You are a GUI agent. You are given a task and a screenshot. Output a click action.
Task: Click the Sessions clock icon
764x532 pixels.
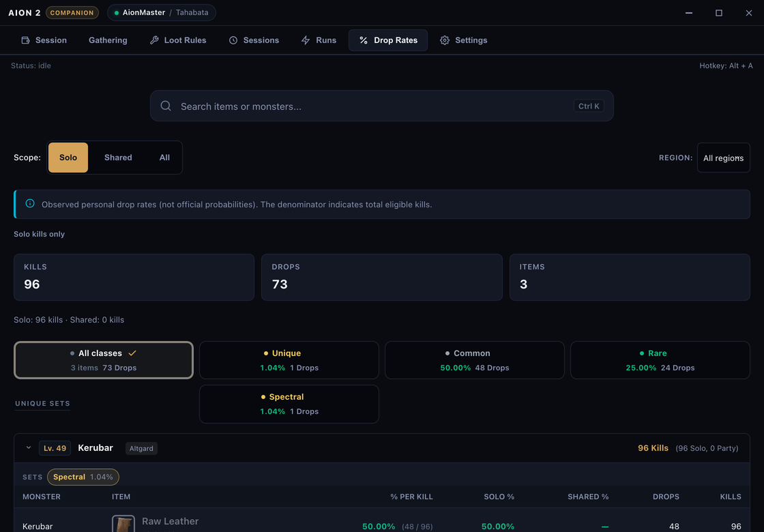coord(233,40)
